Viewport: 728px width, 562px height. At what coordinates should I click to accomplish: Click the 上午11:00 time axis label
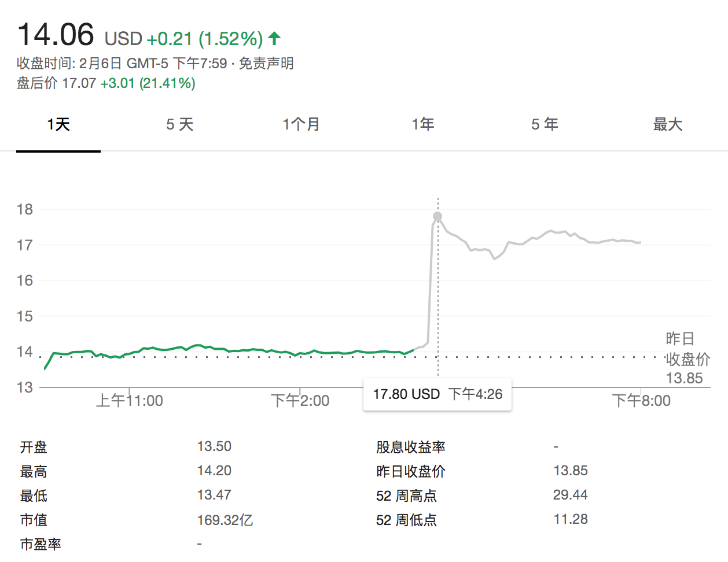click(x=130, y=400)
